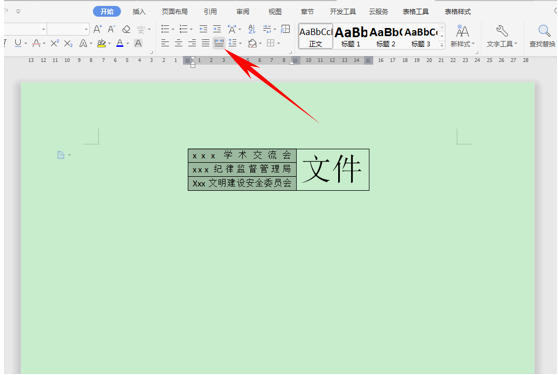Open the 开始 (Home) tab
The width and height of the screenshot is (558, 375).
coord(107,12)
